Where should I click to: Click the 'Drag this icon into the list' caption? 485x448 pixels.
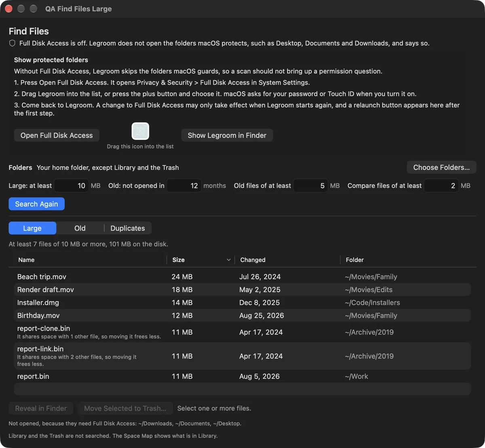click(x=140, y=146)
